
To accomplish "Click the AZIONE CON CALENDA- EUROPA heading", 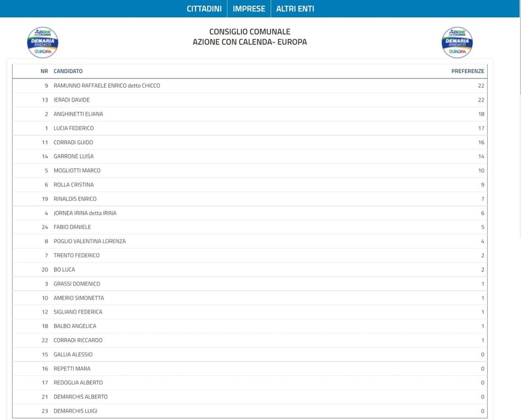I will [x=250, y=42].
